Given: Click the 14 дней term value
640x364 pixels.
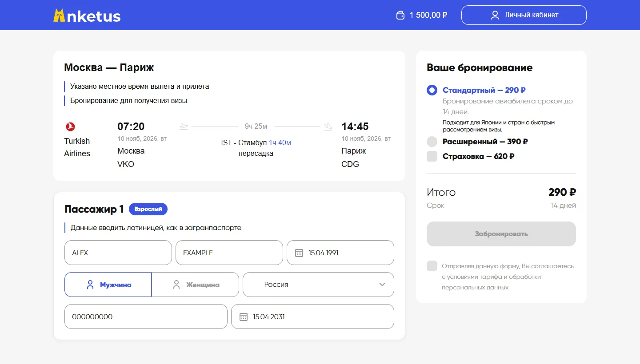Looking at the screenshot, I should (564, 206).
